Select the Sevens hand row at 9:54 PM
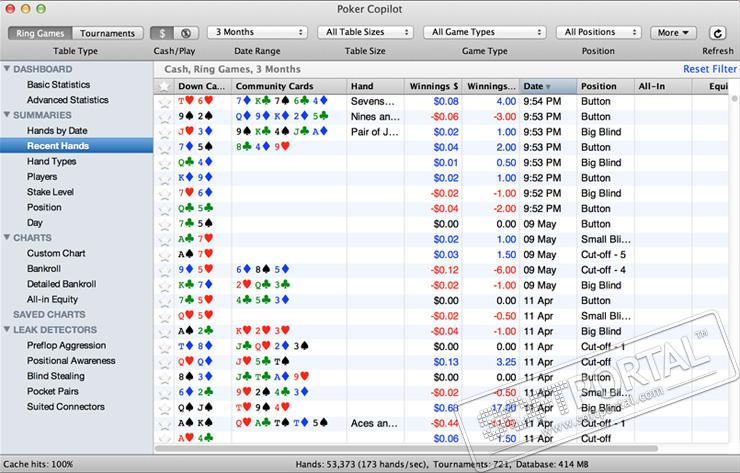Viewport: 740px width, 473px height. pyautogui.click(x=441, y=101)
